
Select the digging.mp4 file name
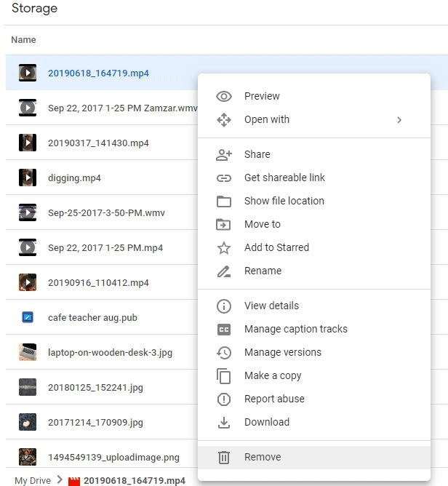[74, 178]
